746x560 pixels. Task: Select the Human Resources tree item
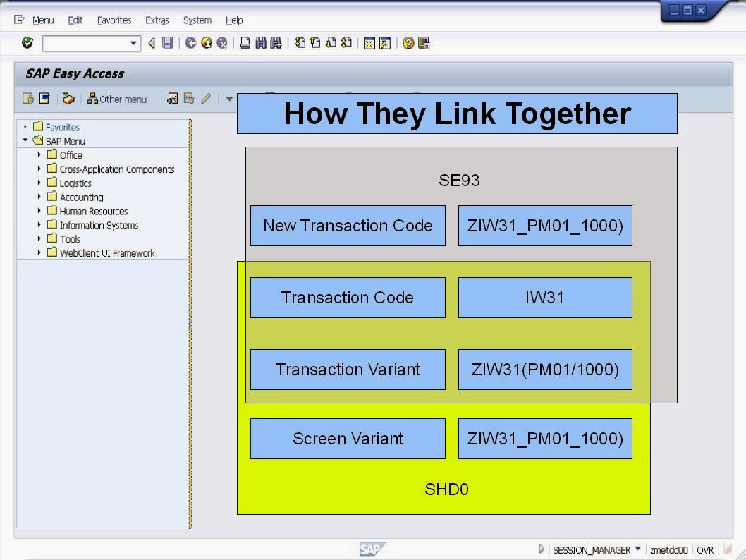[93, 211]
